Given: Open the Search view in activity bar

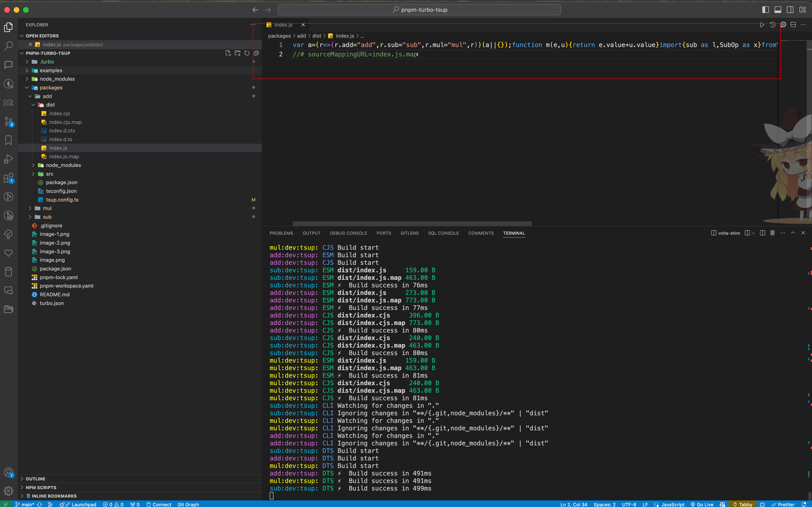Looking at the screenshot, I should coord(8,46).
